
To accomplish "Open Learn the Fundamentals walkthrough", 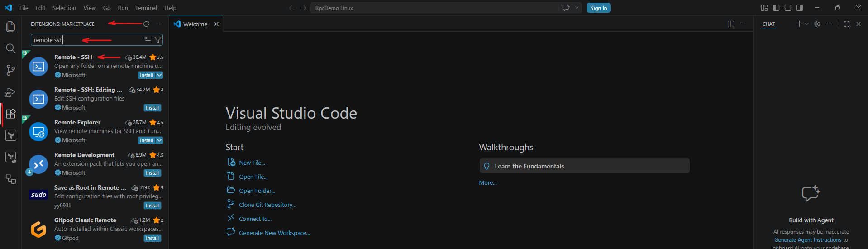I will tap(584, 166).
